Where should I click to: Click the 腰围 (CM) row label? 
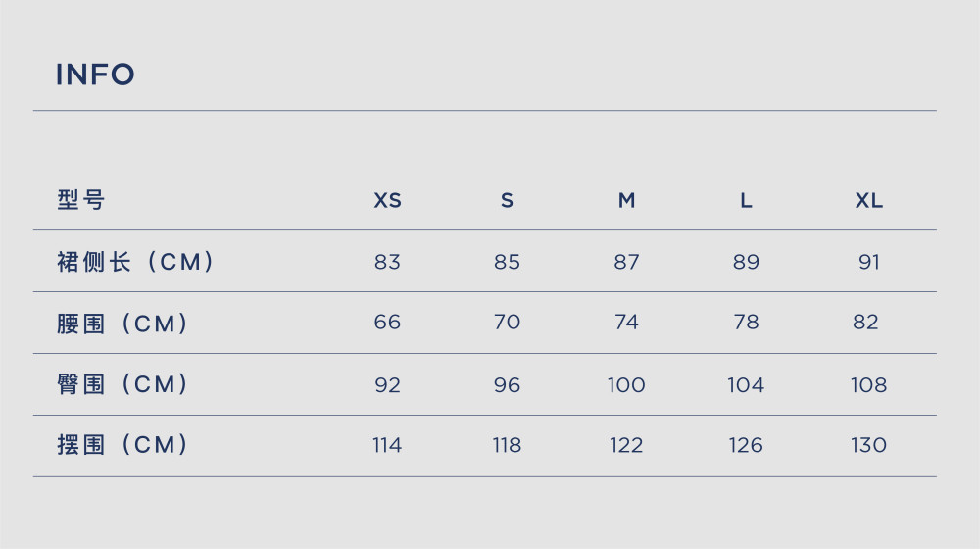pyautogui.click(x=122, y=324)
